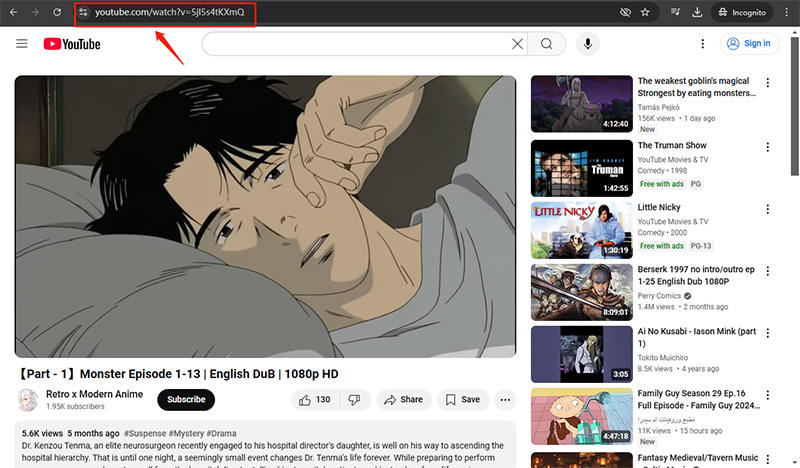Click the browser forward arrow

click(35, 12)
